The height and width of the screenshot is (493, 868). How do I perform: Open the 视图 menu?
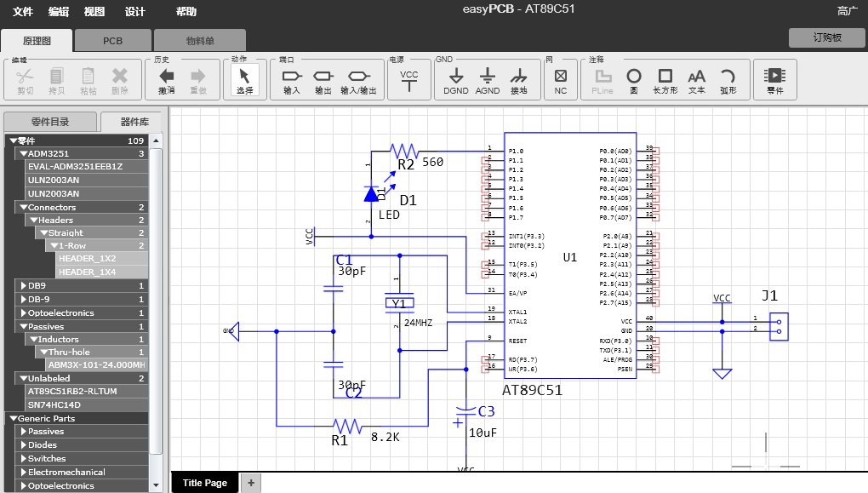pos(94,12)
